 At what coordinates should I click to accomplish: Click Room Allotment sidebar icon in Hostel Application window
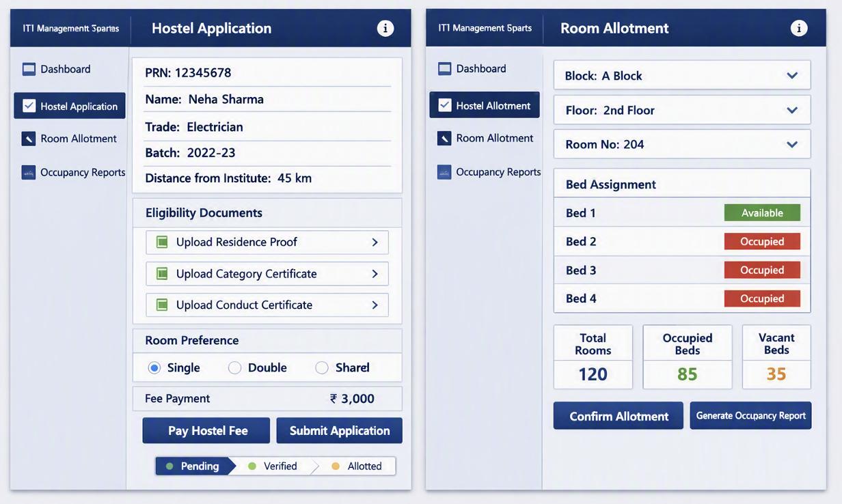point(29,139)
